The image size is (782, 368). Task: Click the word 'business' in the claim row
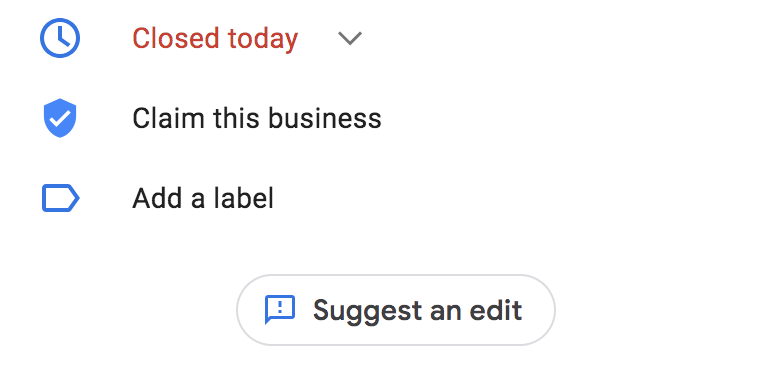click(325, 119)
